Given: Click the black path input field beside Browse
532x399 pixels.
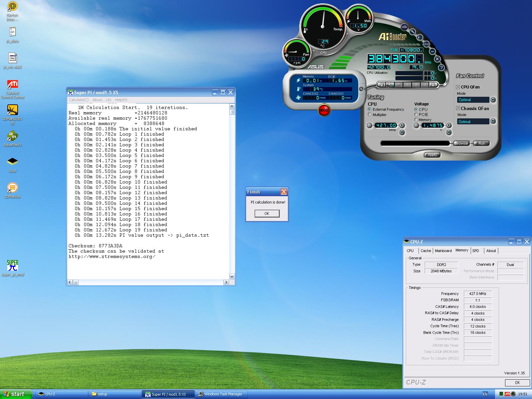Looking at the screenshot, I should click(415, 143).
